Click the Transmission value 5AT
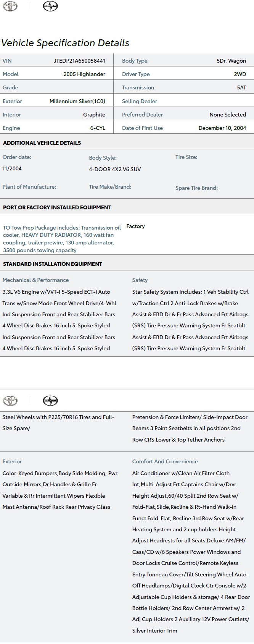Screen dimensions: 254x644 (241, 87)
